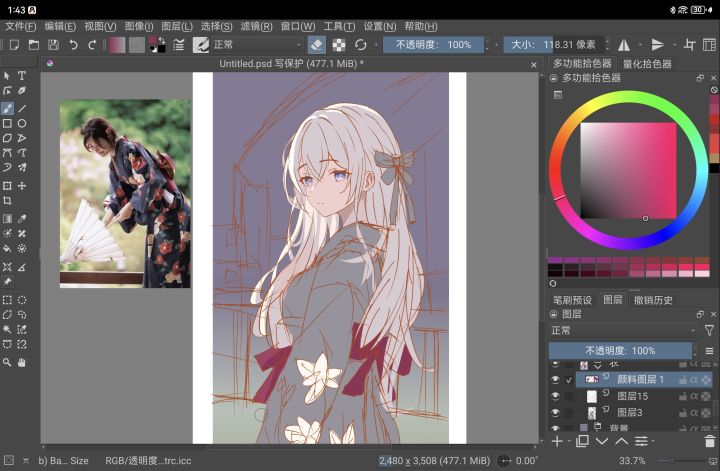720x471 pixels.
Task: Switch to 撤销历史 tab
Action: pyautogui.click(x=653, y=300)
